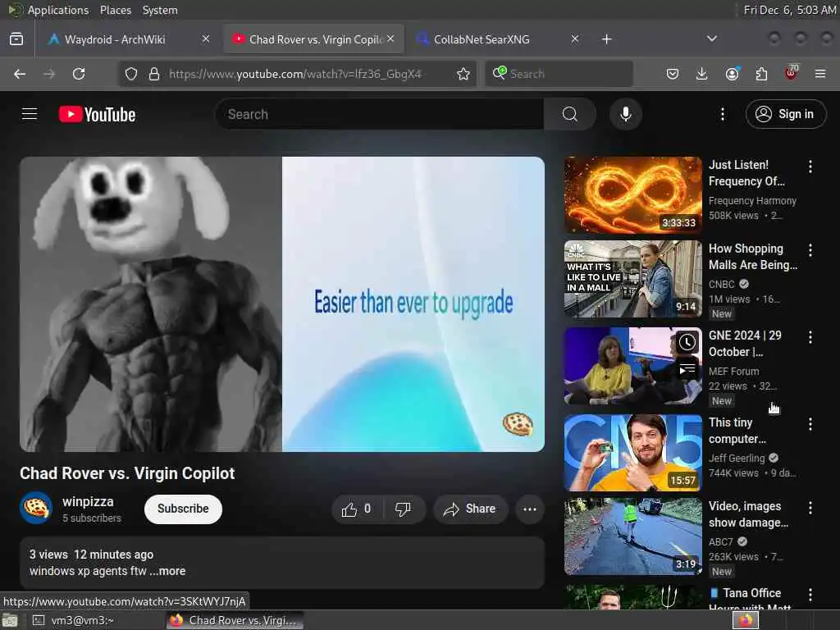Like the video with thumbs up
Screen dimensions: 840x630
click(x=357, y=509)
